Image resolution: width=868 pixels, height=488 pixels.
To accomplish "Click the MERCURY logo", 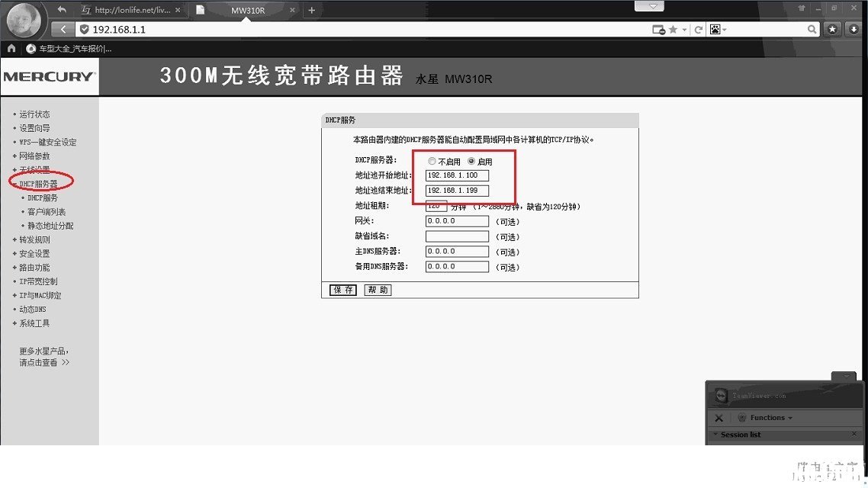I will pos(50,76).
